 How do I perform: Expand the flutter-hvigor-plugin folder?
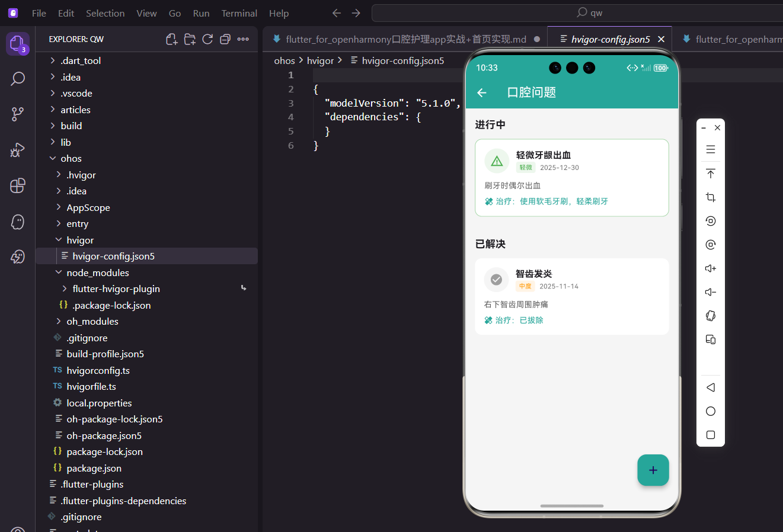(x=146, y=289)
